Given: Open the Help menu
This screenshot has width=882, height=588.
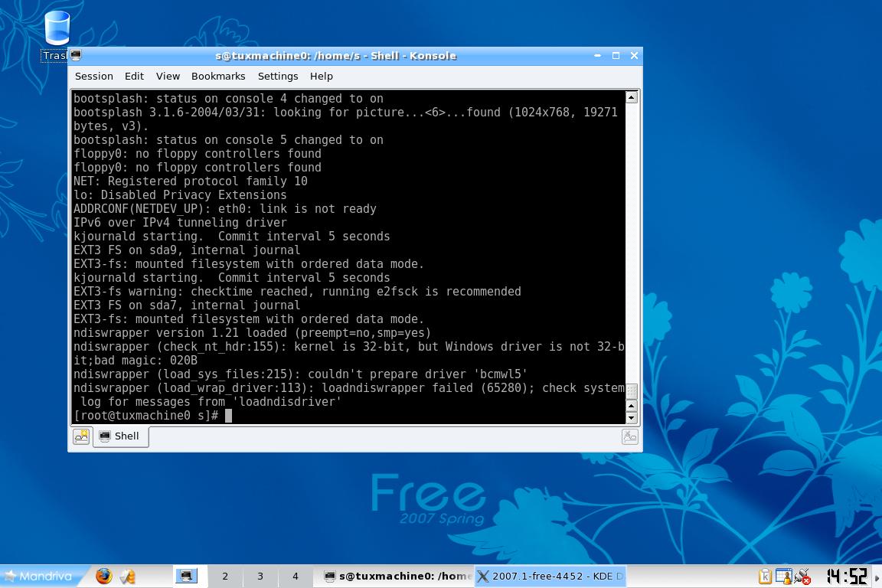Looking at the screenshot, I should 322,76.
